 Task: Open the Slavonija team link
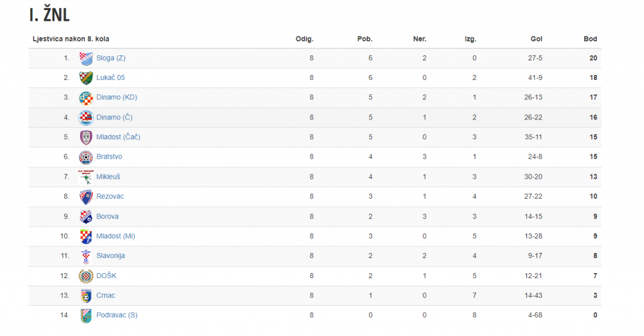coord(111,256)
